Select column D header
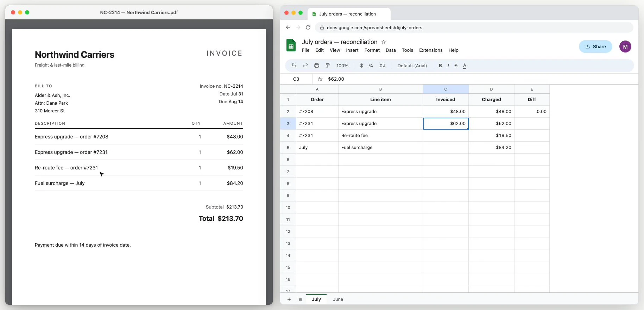The height and width of the screenshot is (310, 644). [x=491, y=89]
